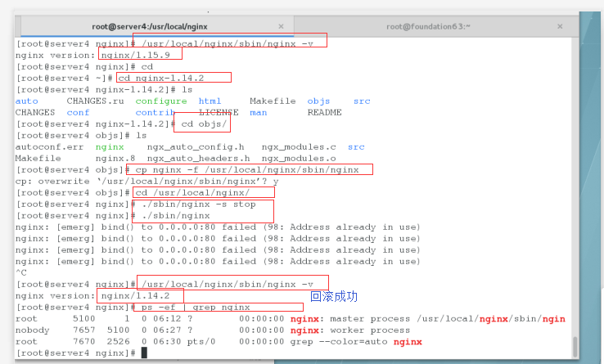Image resolution: width=604 pixels, height=364 pixels.
Task: Click the terminal vertical scrollbar thumb
Action: coord(575,347)
